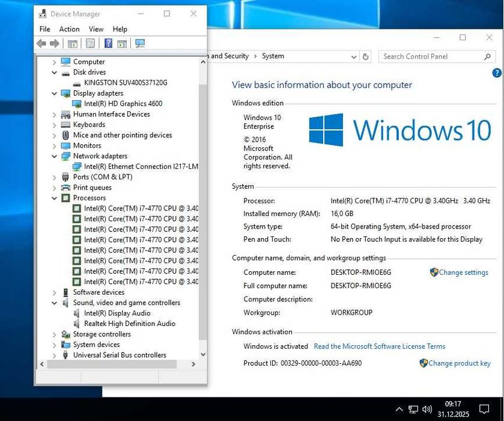Image resolution: width=504 pixels, height=421 pixels.
Task: Click the Display adapters category icon
Action: click(x=65, y=93)
